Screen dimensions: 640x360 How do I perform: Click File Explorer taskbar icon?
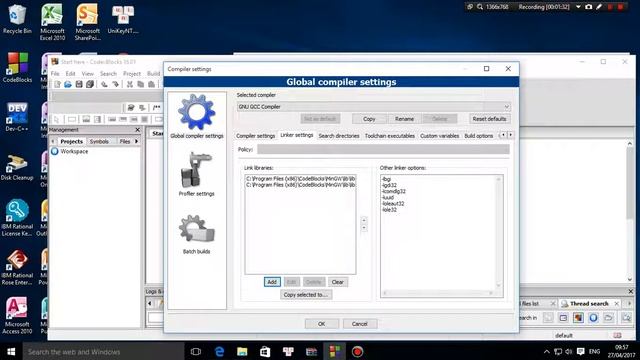pyautogui.click(x=242, y=351)
